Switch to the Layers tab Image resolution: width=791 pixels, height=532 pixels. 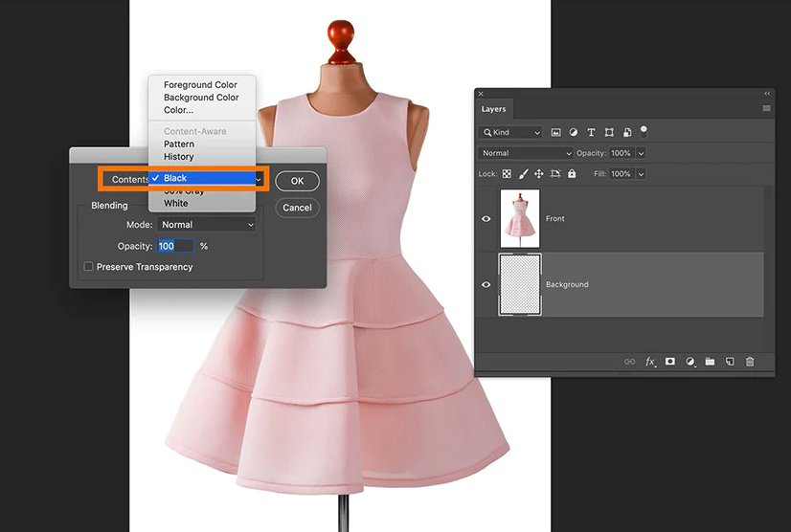(x=493, y=109)
